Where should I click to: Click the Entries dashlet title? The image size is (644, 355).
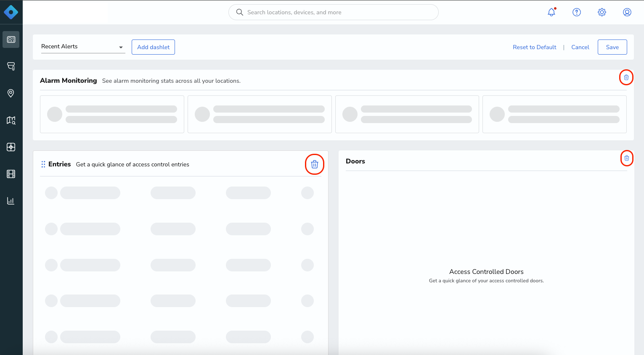[59, 164]
